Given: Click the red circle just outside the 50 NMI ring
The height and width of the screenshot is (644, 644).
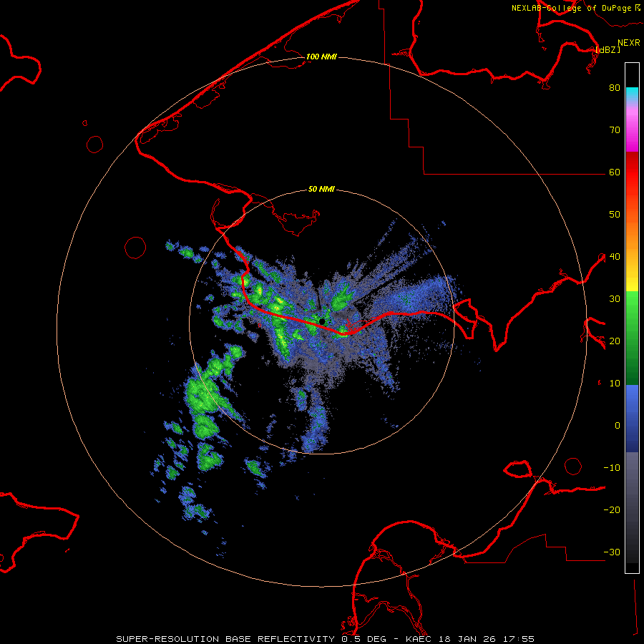Looking at the screenshot, I should click(135, 248).
